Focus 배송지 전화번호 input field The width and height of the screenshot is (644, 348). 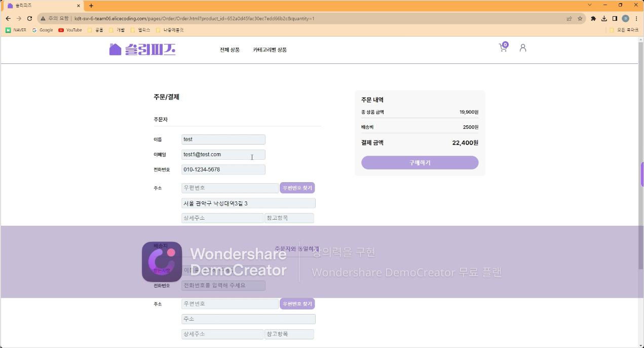[223, 286]
